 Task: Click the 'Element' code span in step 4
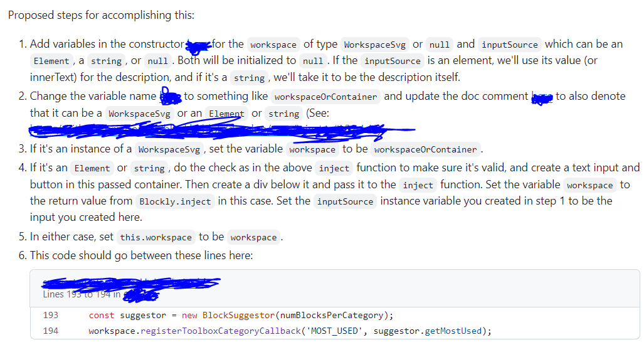coord(92,168)
